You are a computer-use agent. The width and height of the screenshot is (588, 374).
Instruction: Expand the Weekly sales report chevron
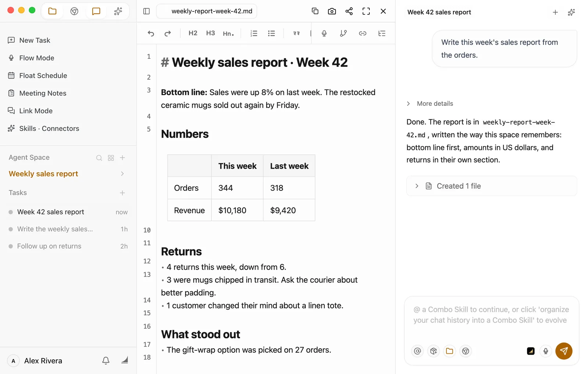(x=122, y=174)
